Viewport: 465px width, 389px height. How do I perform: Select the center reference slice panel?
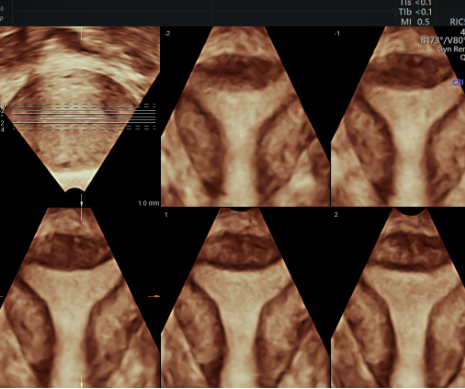80,298
